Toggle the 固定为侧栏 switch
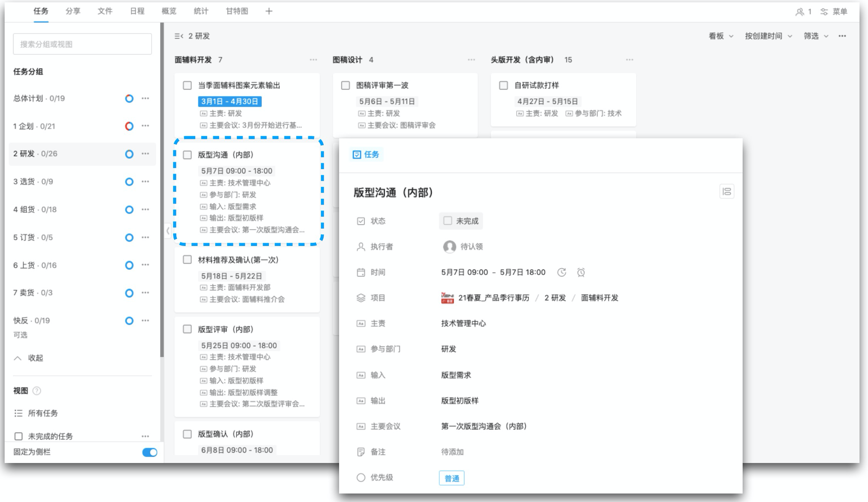The width and height of the screenshot is (868, 502). (x=149, y=452)
